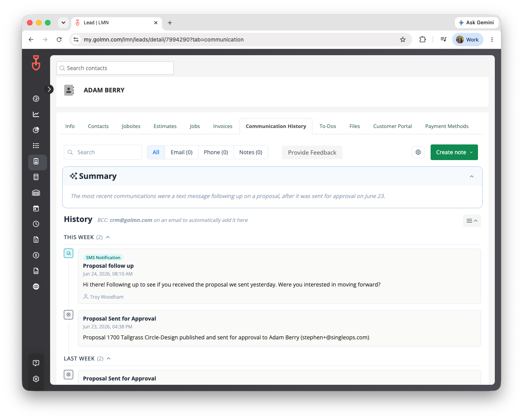Collapse the Summary panel chevron
This screenshot has height=420, width=523.
[472, 177]
